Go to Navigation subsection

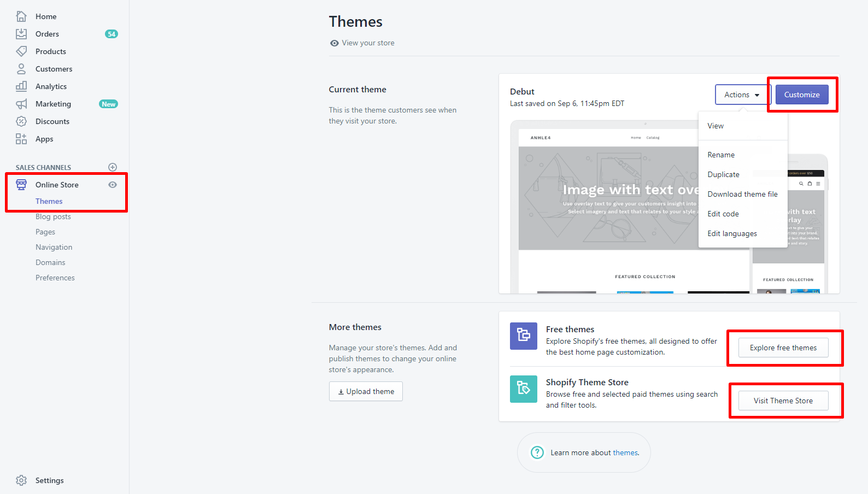click(x=54, y=247)
